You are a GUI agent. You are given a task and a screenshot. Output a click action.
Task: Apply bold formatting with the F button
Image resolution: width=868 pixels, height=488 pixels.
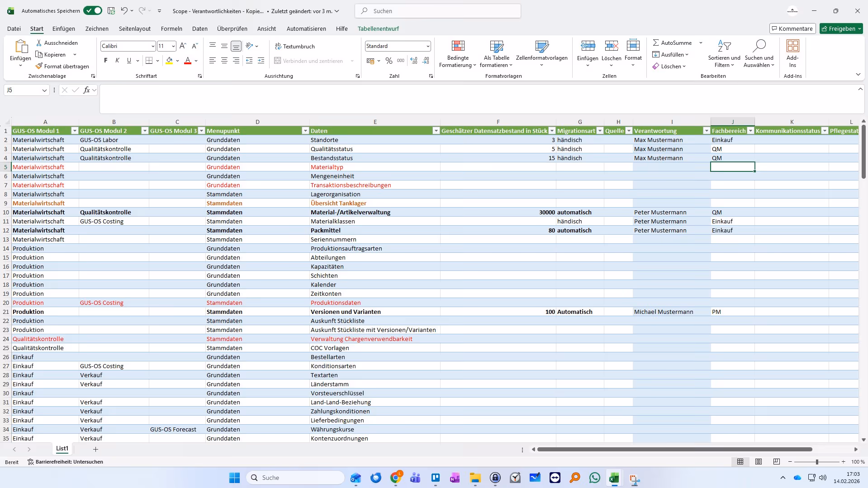(106, 61)
